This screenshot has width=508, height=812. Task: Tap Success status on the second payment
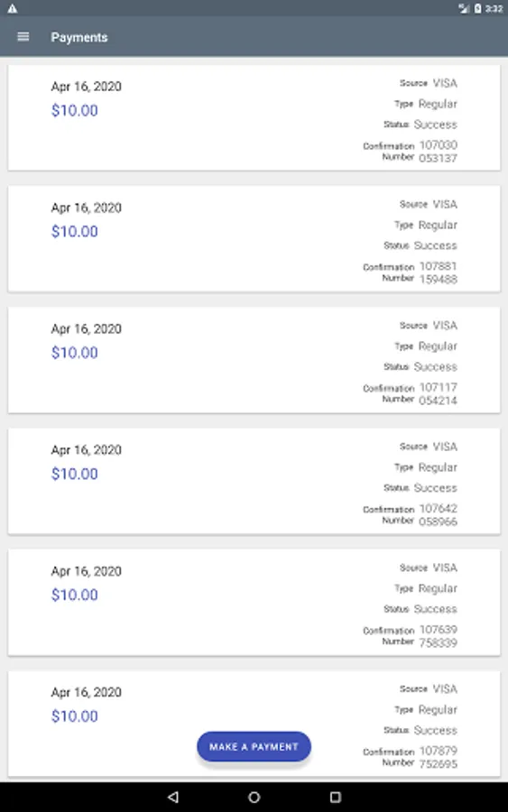pyautogui.click(x=436, y=245)
